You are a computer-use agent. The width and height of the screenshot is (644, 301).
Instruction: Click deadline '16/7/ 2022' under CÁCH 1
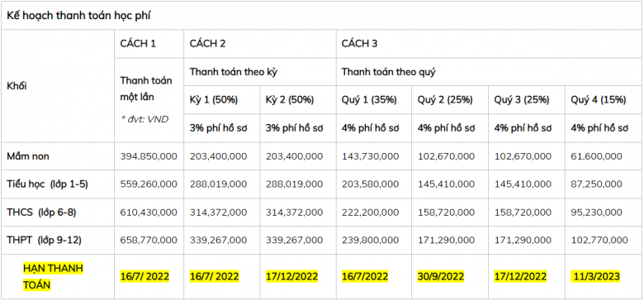tap(144, 276)
